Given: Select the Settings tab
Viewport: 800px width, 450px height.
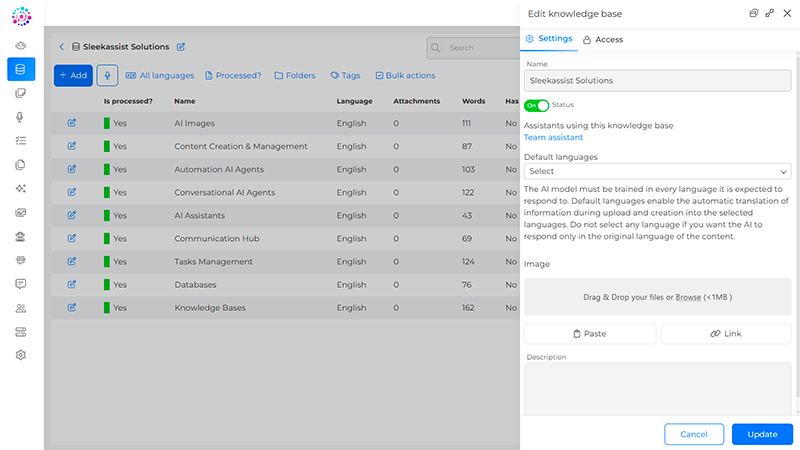Looking at the screenshot, I should pyautogui.click(x=549, y=39).
